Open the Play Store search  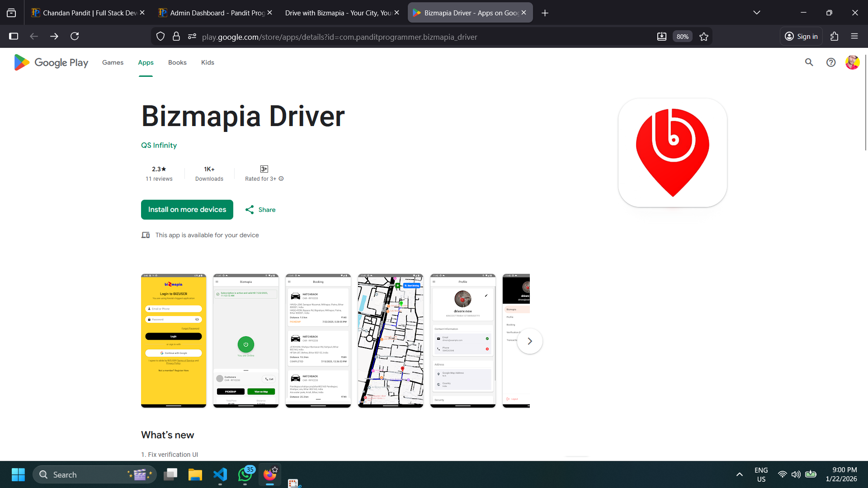click(x=809, y=62)
